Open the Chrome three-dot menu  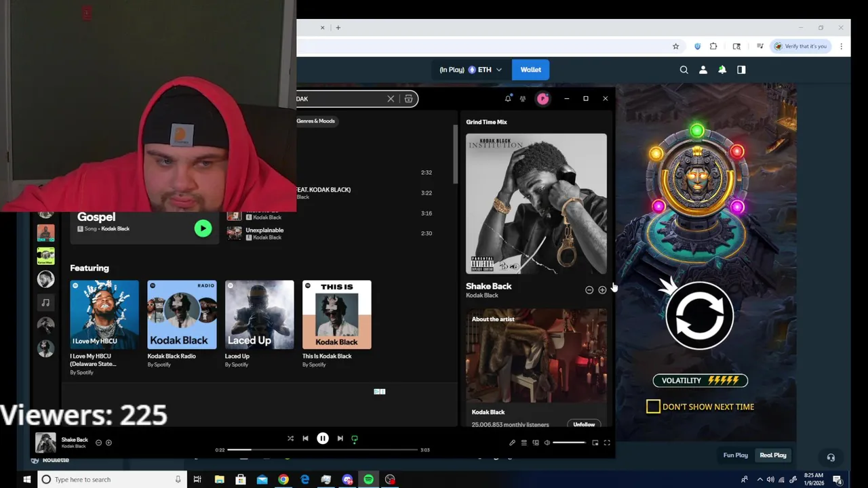(x=841, y=46)
